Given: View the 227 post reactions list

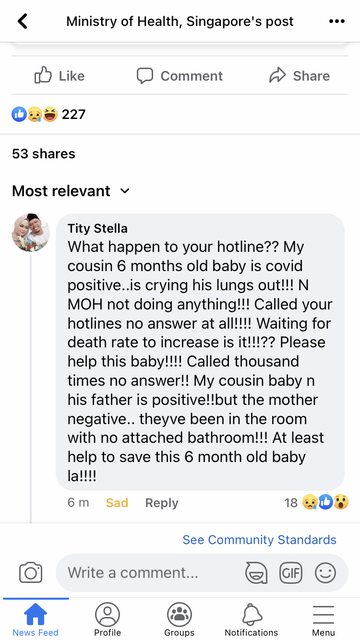Looking at the screenshot, I should point(49,114).
